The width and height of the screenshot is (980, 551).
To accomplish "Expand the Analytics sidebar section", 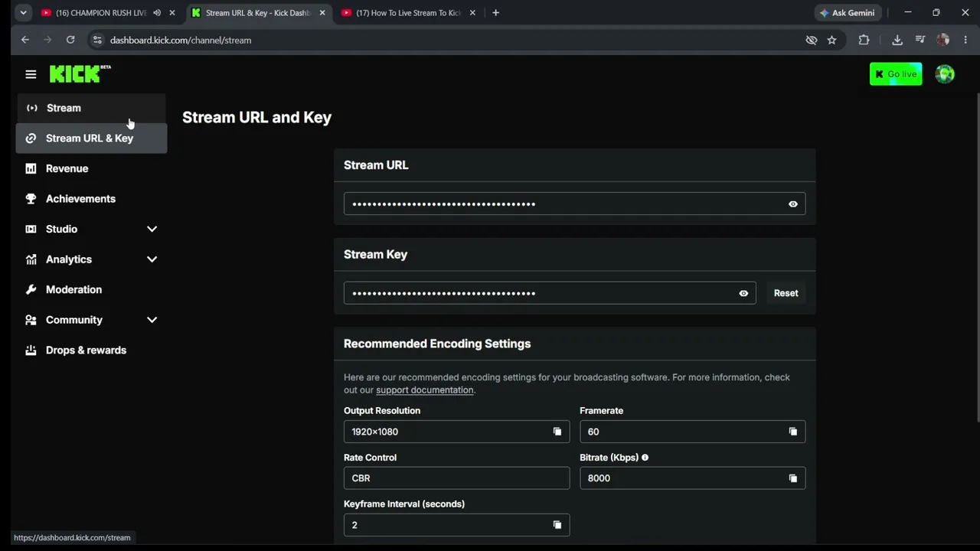I will tap(152, 259).
